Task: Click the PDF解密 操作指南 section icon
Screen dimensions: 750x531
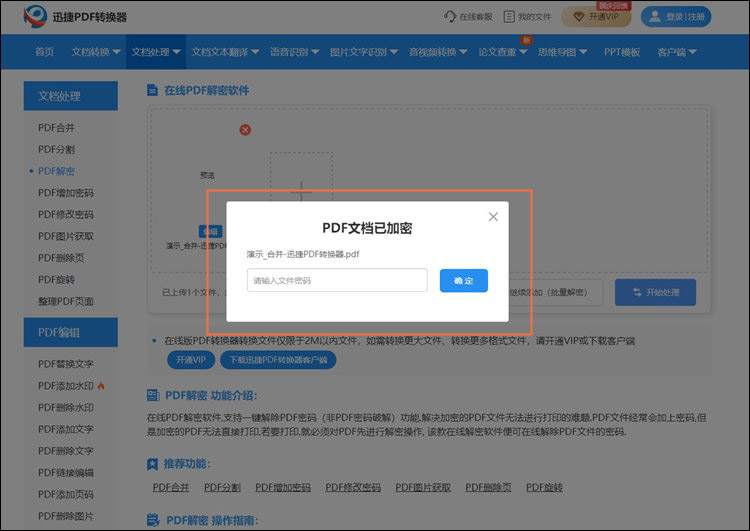Action: (x=153, y=520)
